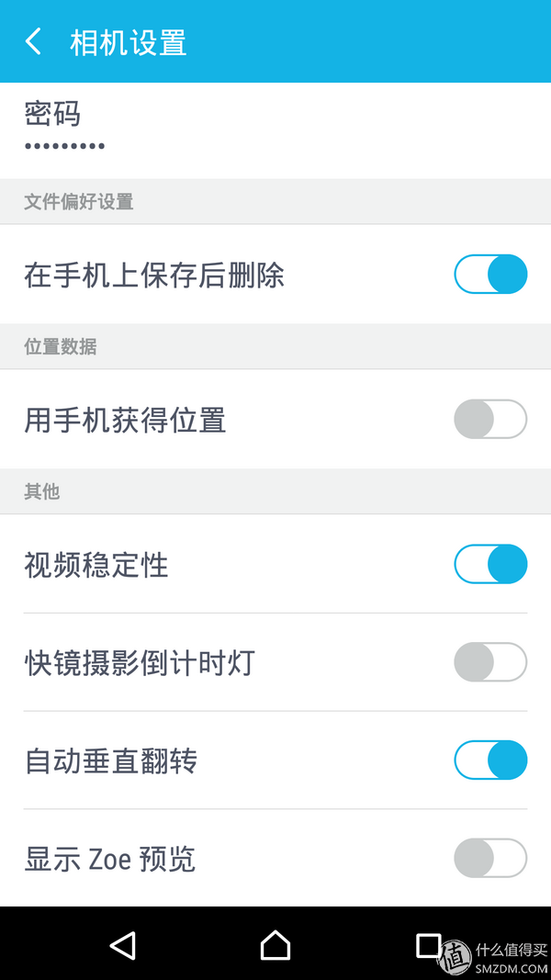Tap the 位置数据 section header
Viewport: 551px width, 980px height.
tap(61, 347)
